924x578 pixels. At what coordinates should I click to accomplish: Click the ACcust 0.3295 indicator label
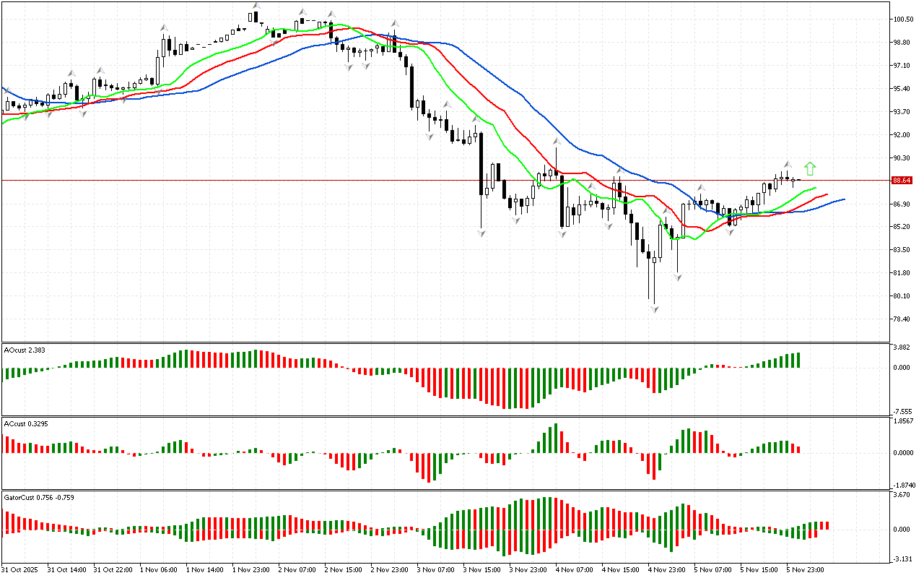click(x=27, y=423)
